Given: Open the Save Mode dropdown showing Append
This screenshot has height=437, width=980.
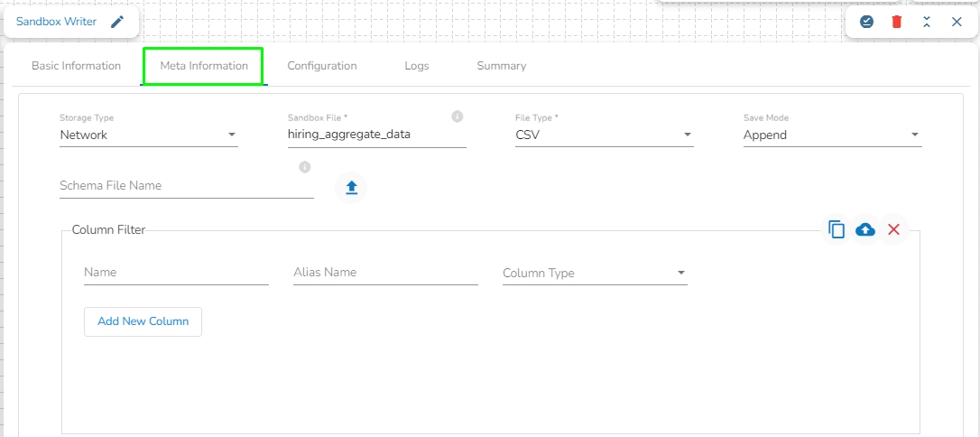Looking at the screenshot, I should coord(831,135).
